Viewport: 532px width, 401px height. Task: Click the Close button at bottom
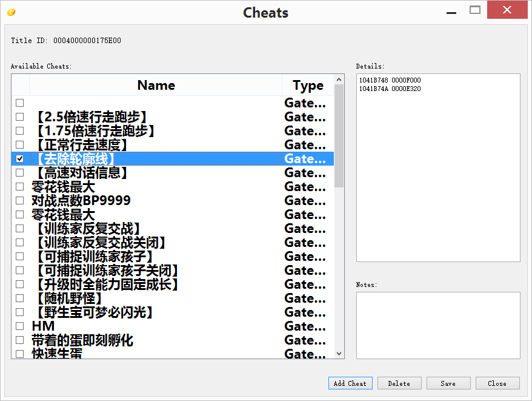click(497, 383)
